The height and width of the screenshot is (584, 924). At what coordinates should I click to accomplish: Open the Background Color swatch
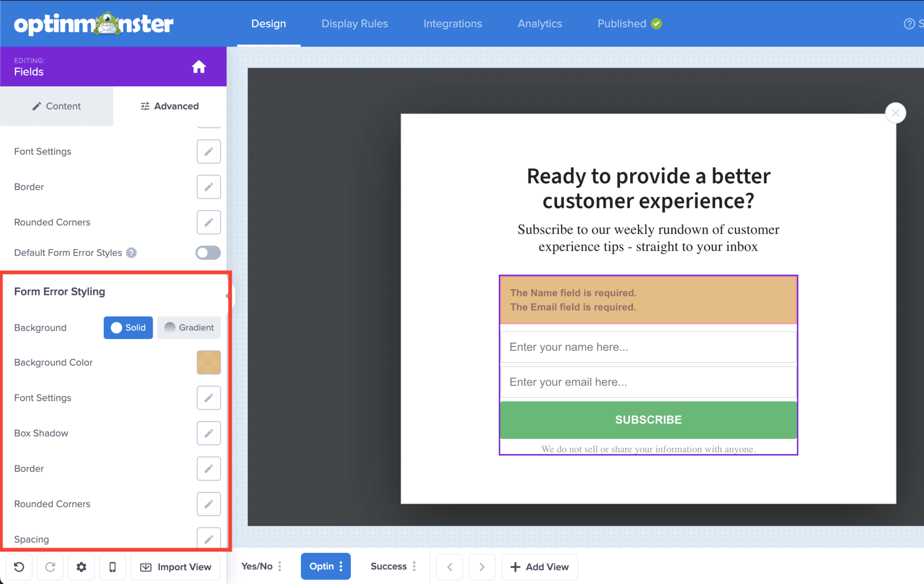pyautogui.click(x=208, y=362)
